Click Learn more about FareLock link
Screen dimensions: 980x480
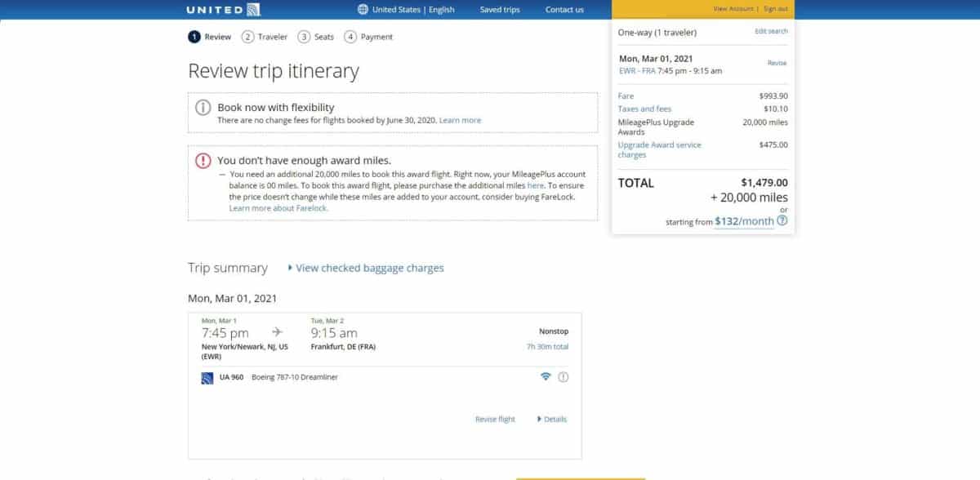click(278, 208)
